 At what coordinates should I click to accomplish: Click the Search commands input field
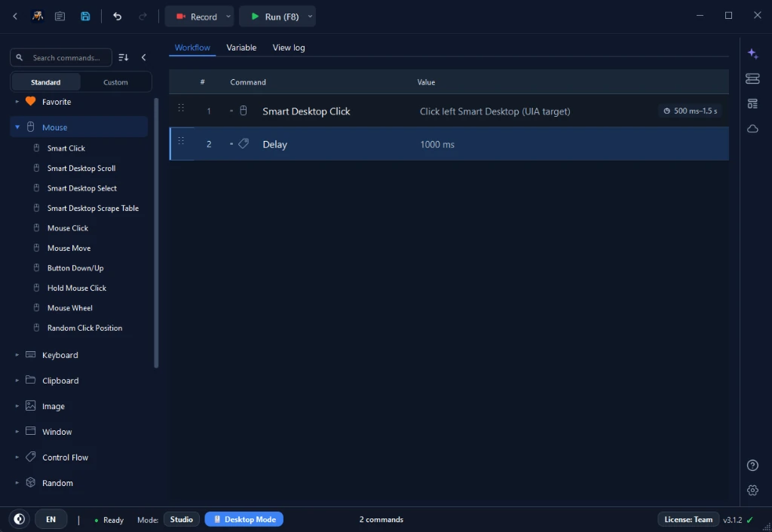point(61,57)
